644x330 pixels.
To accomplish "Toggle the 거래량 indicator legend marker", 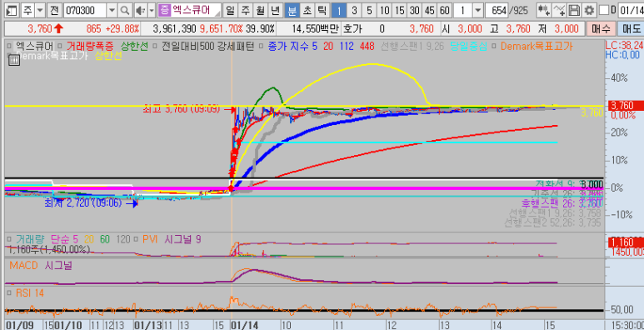I will point(9,239).
